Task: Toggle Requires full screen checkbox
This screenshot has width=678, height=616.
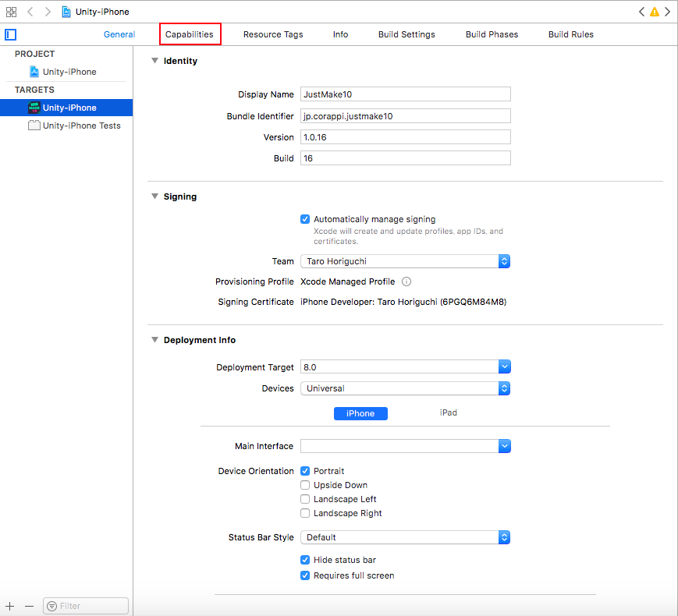Action: click(x=305, y=575)
